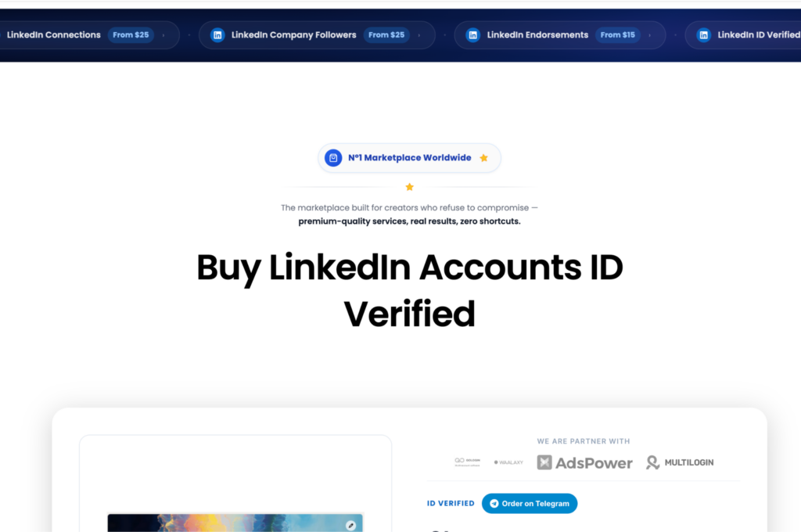Open LinkedIn Connections service link
The height and width of the screenshot is (532, 801).
pyautogui.click(x=54, y=35)
